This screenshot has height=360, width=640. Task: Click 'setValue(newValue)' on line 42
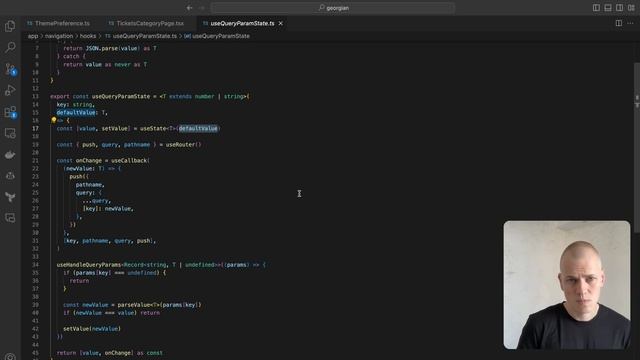(92, 329)
